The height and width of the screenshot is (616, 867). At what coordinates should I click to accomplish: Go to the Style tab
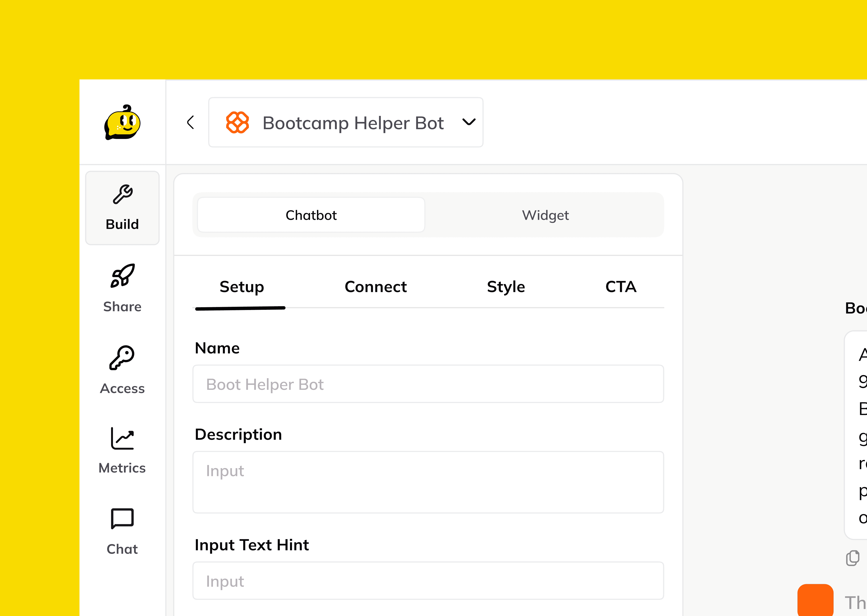pos(506,287)
